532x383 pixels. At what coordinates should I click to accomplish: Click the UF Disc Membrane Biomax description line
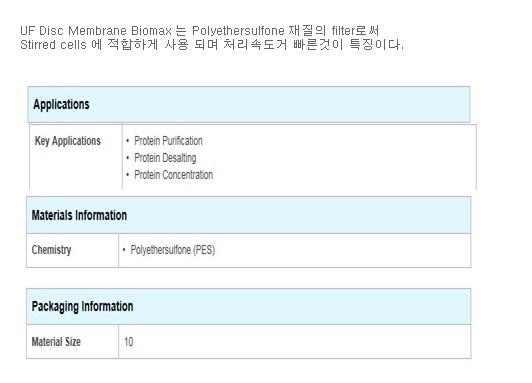(200, 31)
